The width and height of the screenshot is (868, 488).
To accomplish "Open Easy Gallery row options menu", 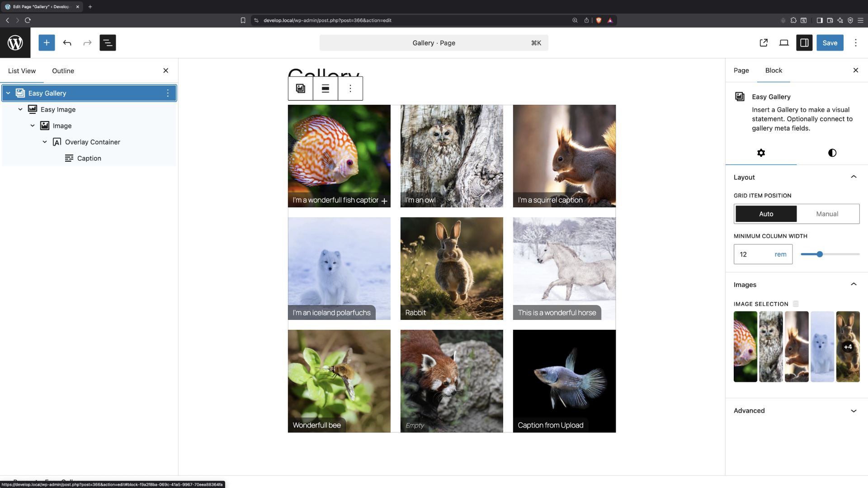I will pyautogui.click(x=168, y=93).
